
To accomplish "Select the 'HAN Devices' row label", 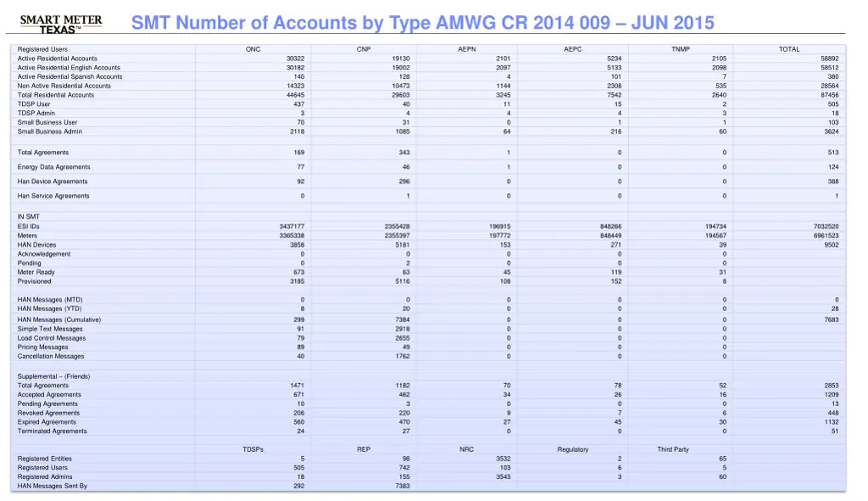I will tap(36, 245).
